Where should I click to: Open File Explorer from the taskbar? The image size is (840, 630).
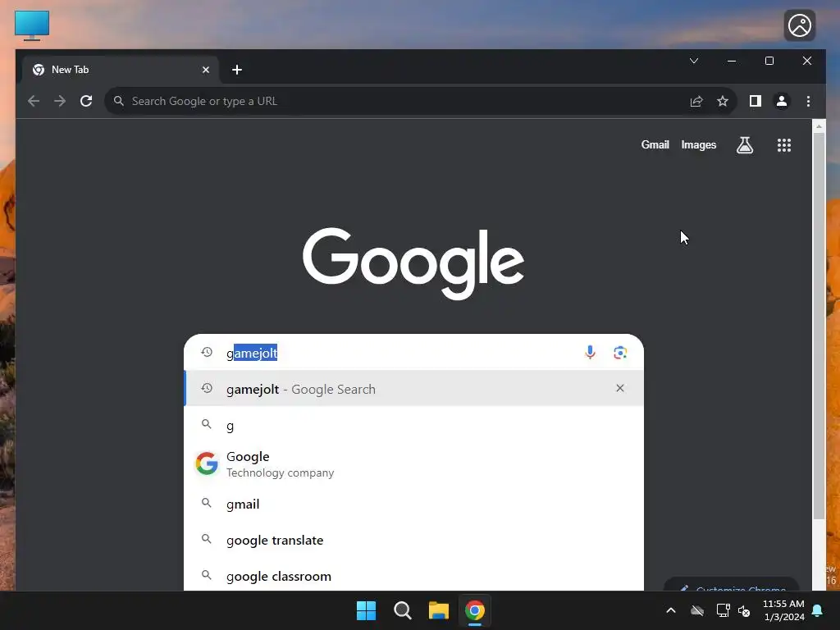(x=439, y=610)
